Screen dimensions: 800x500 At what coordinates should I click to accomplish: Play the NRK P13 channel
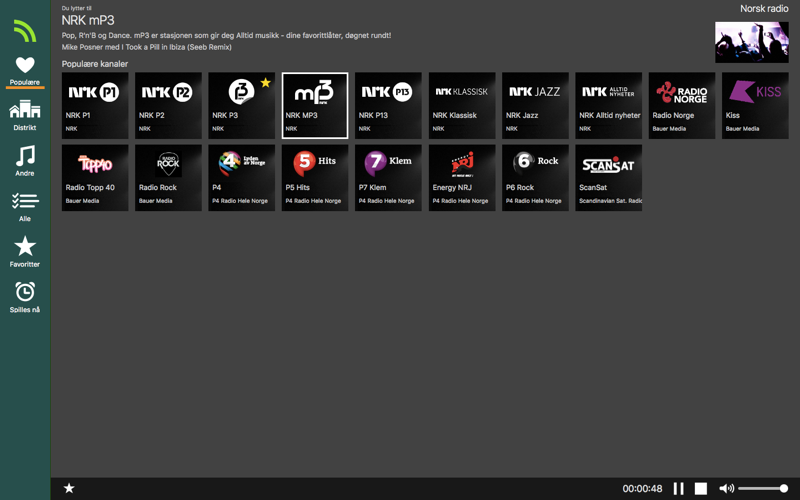coord(388,106)
